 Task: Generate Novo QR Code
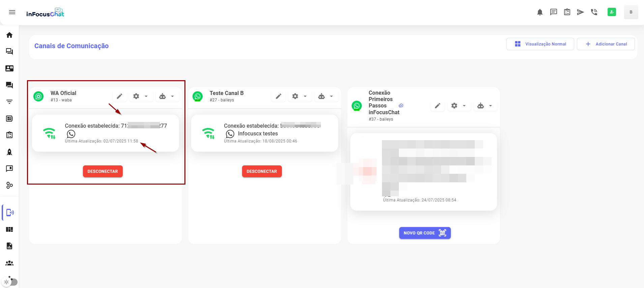[x=425, y=233]
